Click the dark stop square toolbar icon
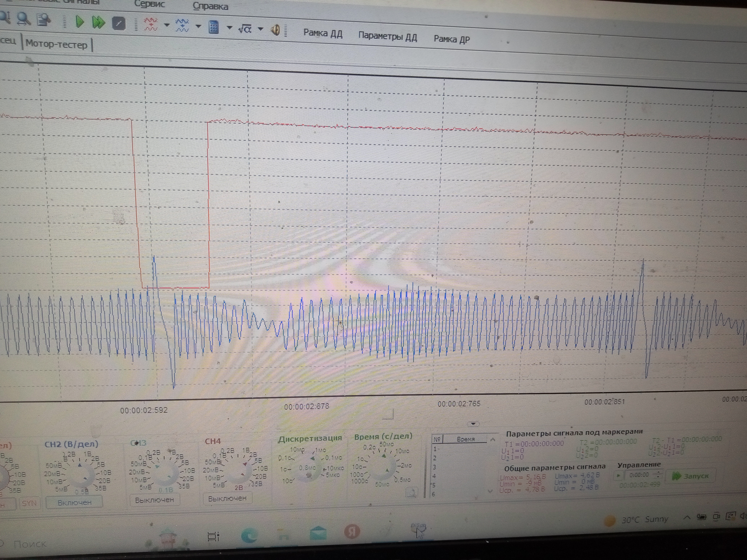The width and height of the screenshot is (747, 560). [119, 24]
